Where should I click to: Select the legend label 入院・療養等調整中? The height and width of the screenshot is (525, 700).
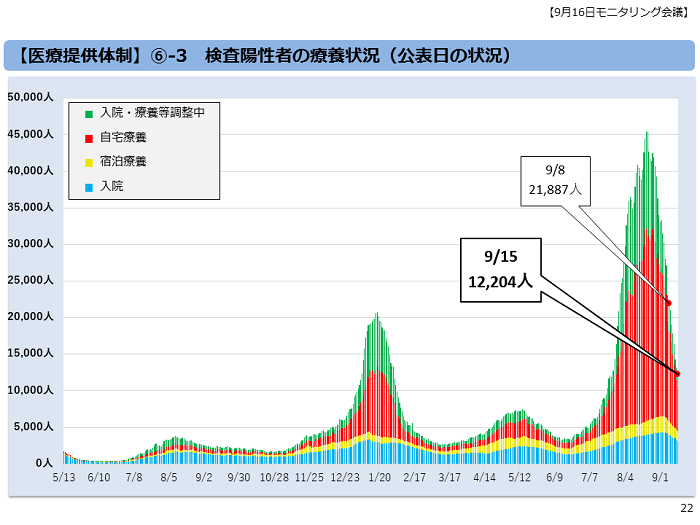click(152, 112)
